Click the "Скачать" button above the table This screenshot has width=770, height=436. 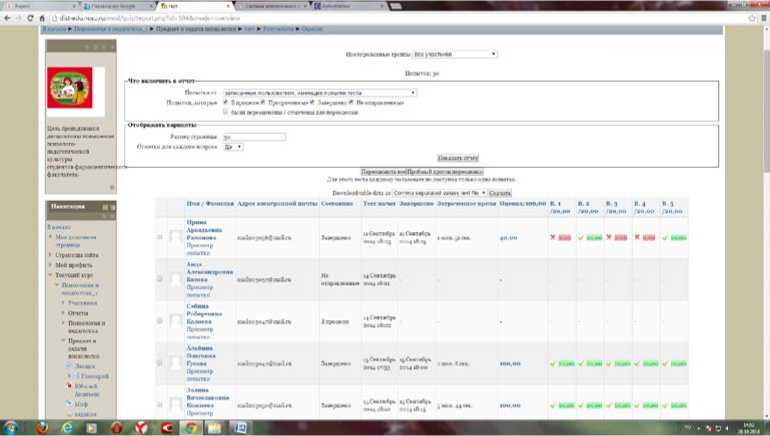point(500,192)
